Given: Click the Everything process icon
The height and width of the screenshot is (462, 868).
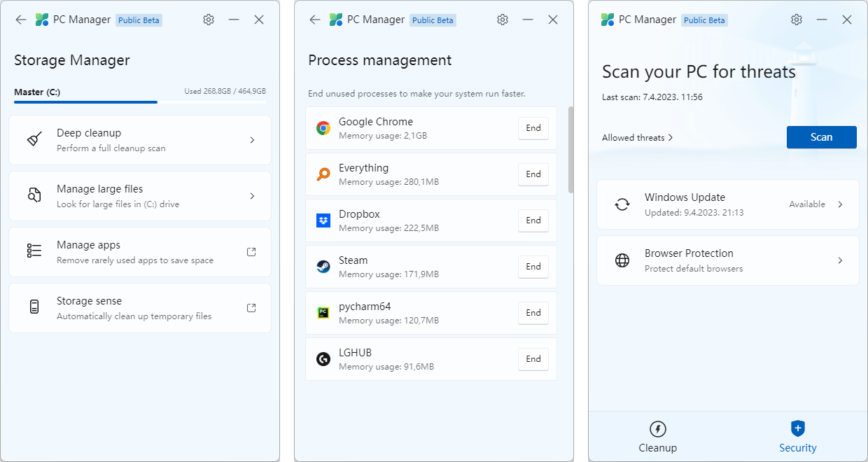Looking at the screenshot, I should tap(323, 174).
